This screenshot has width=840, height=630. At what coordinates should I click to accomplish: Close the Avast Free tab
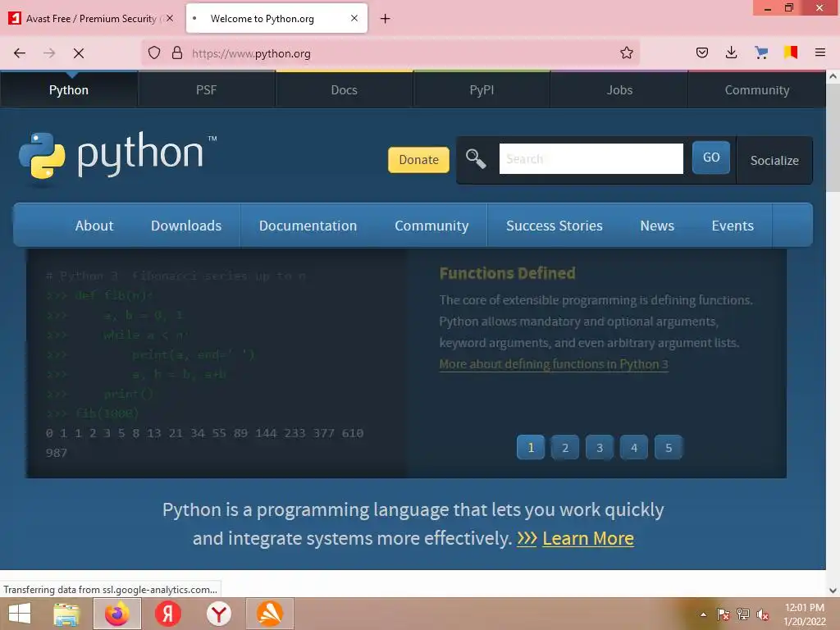click(170, 18)
